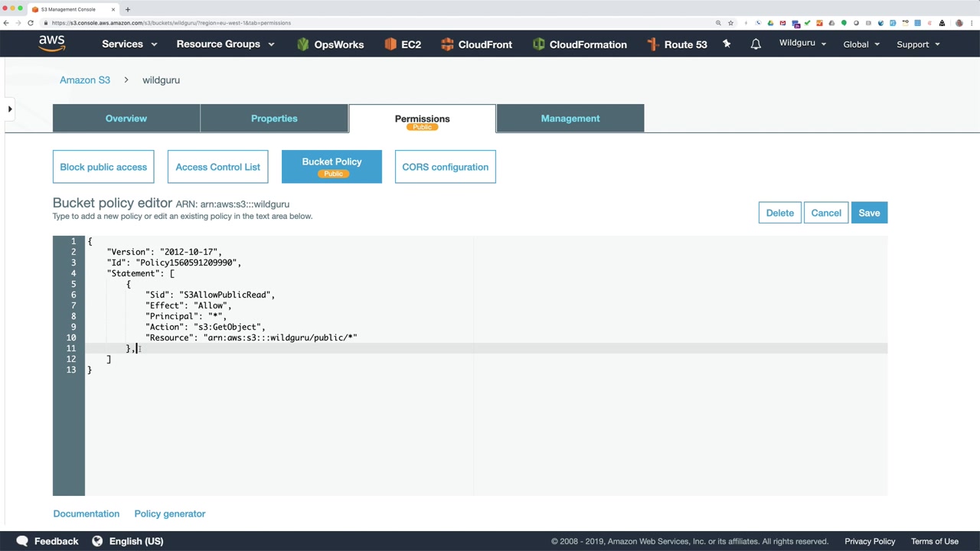
Task: Open the Chrome three-dot menu
Action: 972,23
